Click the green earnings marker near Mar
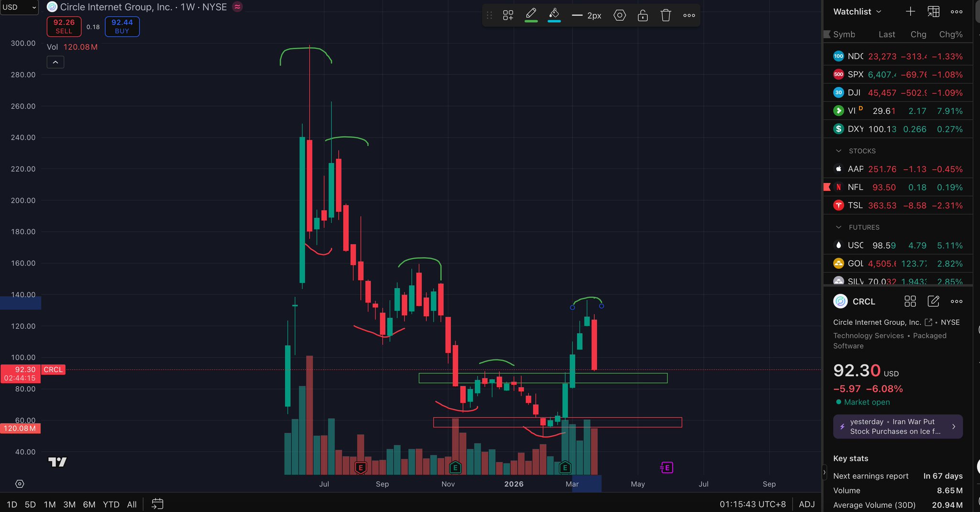 tap(565, 468)
